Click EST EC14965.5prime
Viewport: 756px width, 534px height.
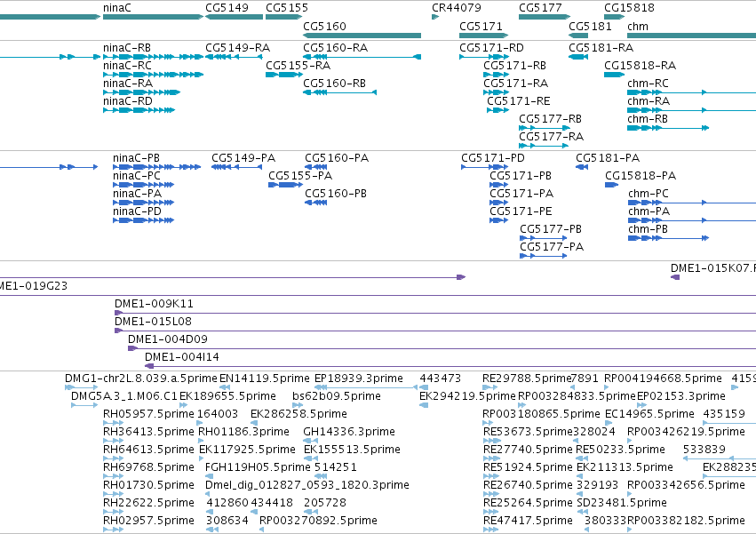tap(649, 414)
